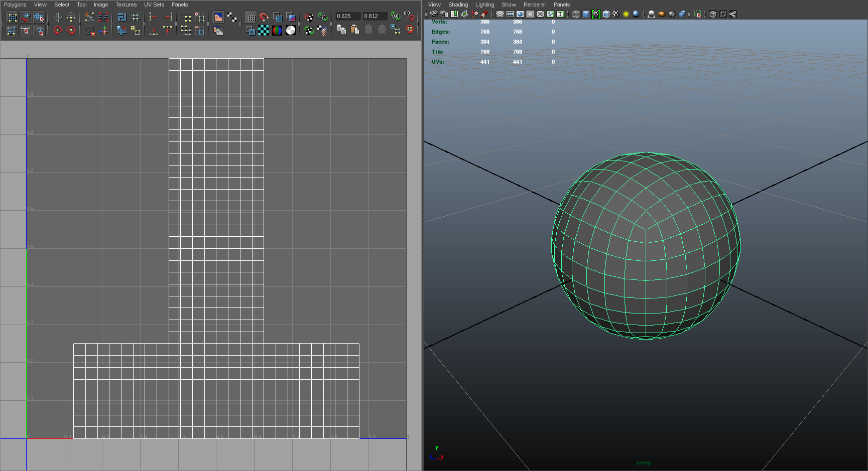Click the Rotate UVs counterclockwise icon
This screenshot has height=471, width=868.
[x=58, y=31]
